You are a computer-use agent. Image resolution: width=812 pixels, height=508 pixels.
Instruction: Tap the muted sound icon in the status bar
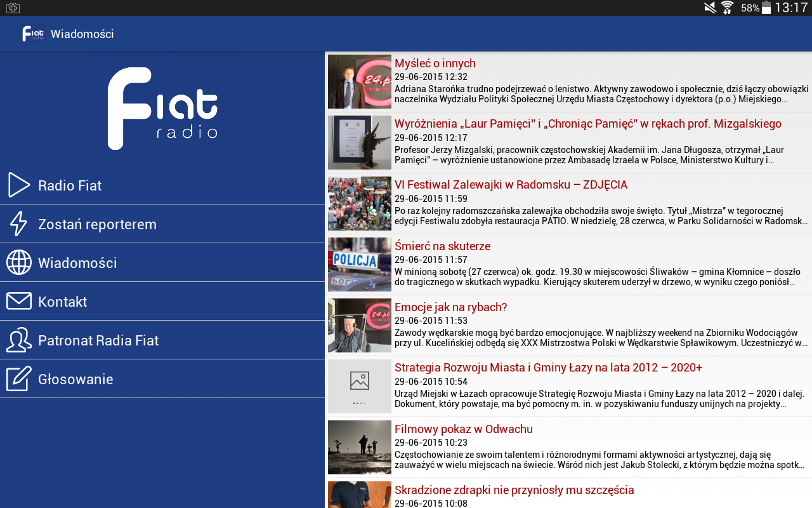point(710,8)
